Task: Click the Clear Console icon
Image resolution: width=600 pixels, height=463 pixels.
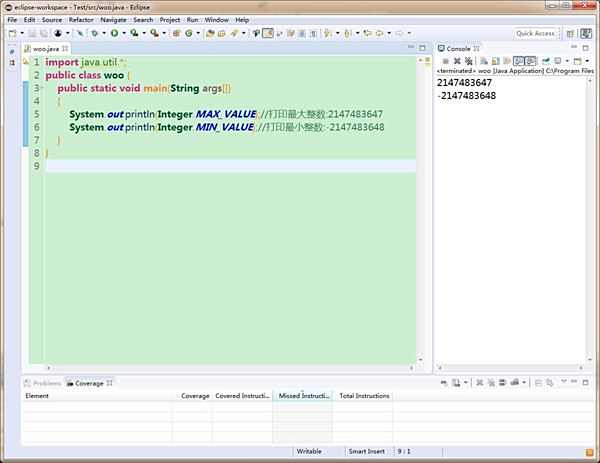Action: click(484, 61)
